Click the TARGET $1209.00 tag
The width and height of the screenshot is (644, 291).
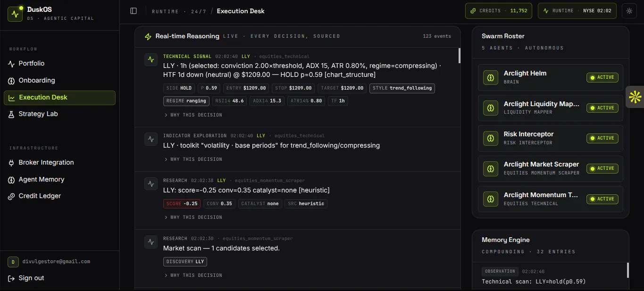(342, 88)
